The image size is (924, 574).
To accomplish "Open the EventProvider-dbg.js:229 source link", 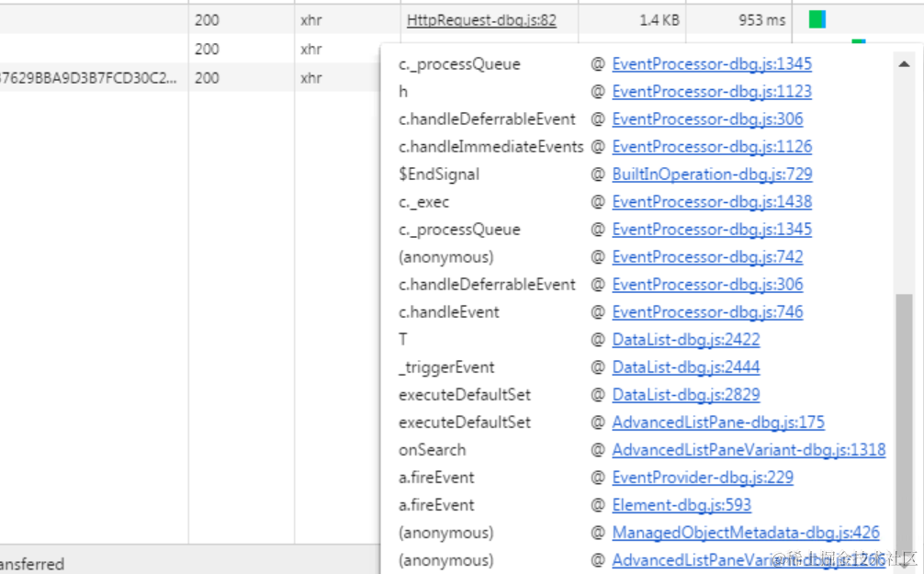I will [703, 478].
